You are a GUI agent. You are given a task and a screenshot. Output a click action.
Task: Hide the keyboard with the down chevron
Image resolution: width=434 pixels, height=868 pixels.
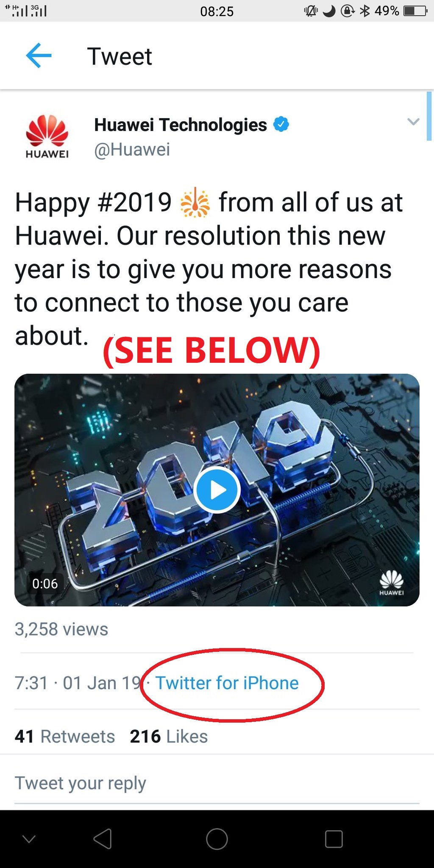29,839
